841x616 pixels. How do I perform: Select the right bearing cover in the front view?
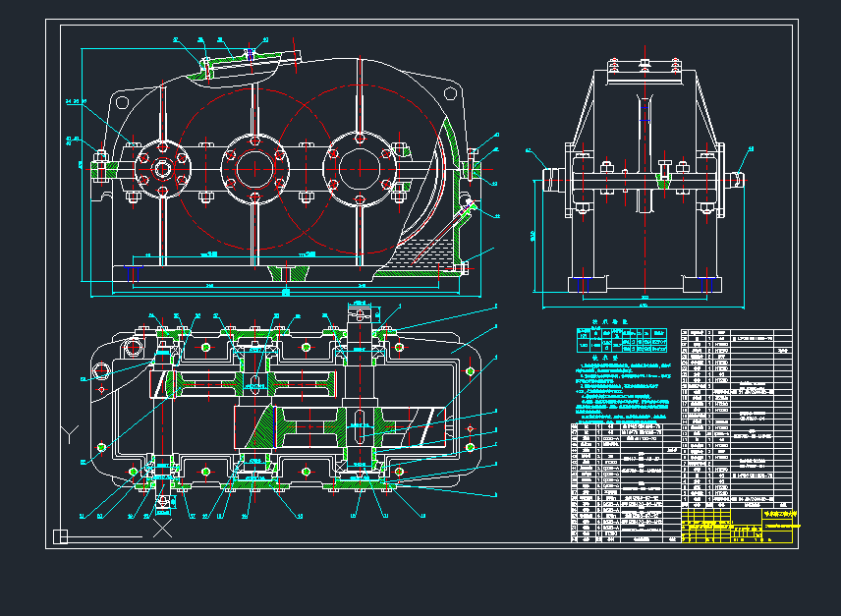(x=359, y=167)
